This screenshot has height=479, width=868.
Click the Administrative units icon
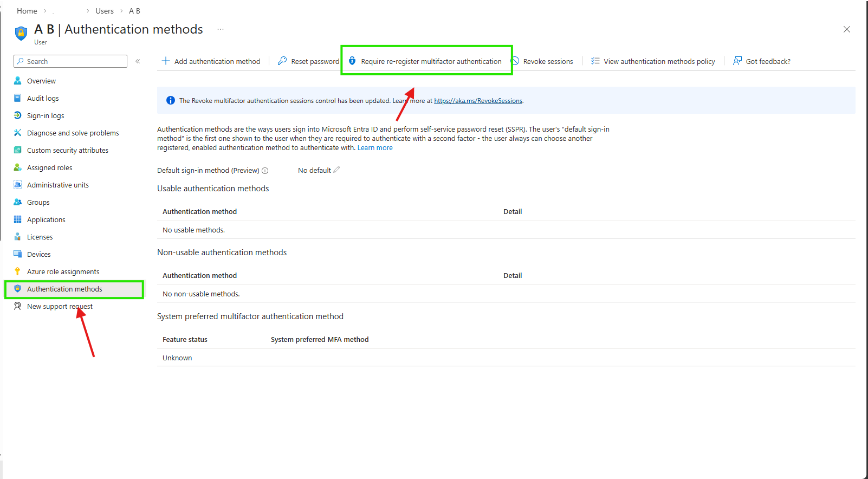pos(17,185)
